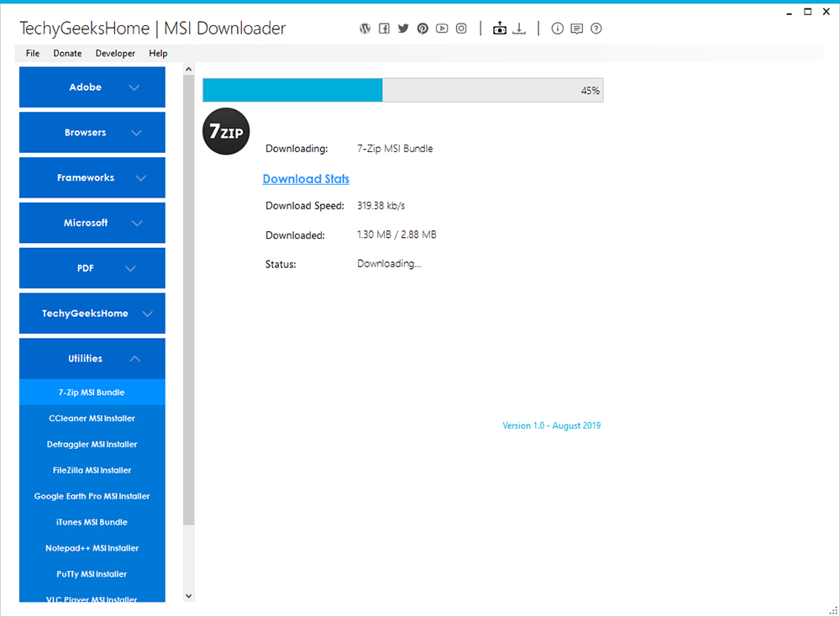Open the File menu
Screen dimensions: 840x617
click(x=33, y=53)
